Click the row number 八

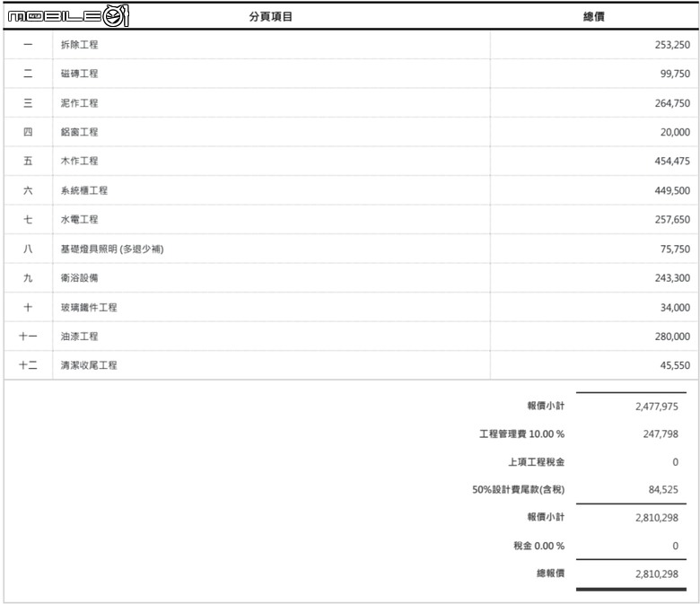28,249
